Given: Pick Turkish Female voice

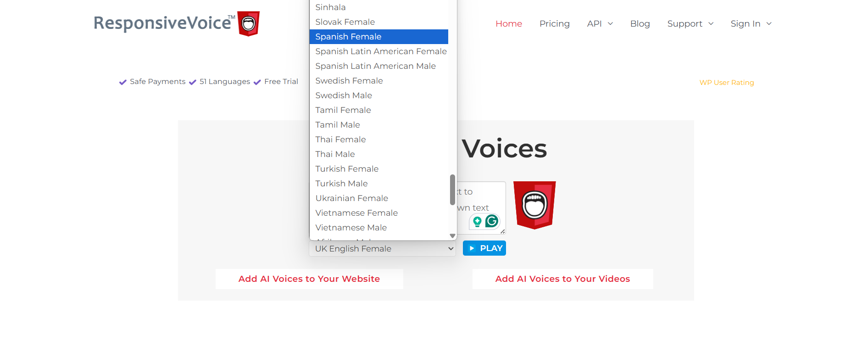Looking at the screenshot, I should (379, 169).
